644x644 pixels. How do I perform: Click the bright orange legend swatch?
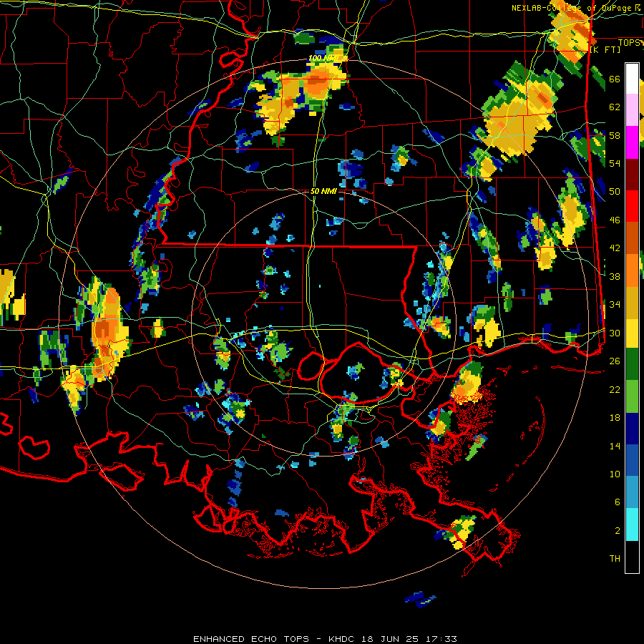(x=632, y=270)
